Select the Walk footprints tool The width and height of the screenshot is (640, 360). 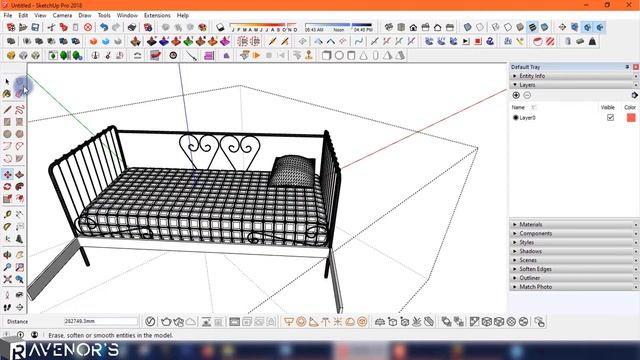pos(7,307)
